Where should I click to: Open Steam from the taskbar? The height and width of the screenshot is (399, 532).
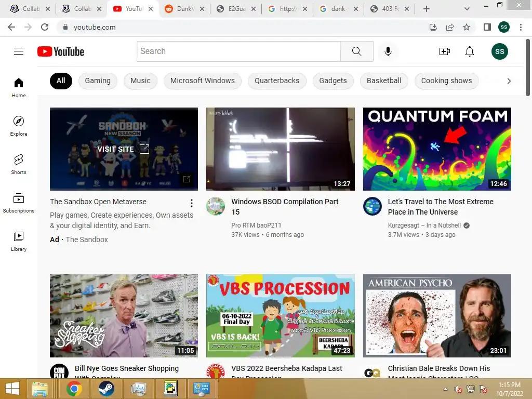[106, 389]
